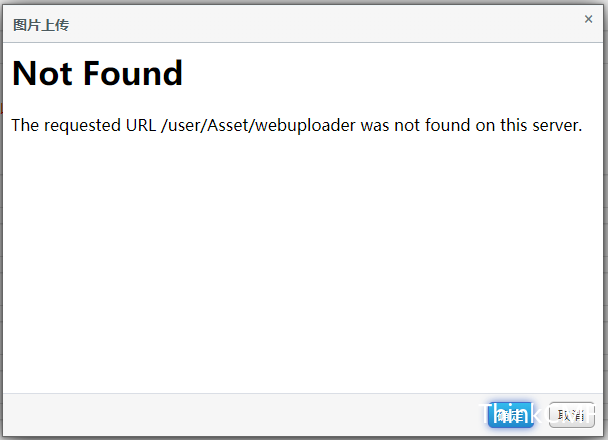608x440 pixels.
Task: Click the phrase "was not found" in the message
Action: click(x=416, y=126)
